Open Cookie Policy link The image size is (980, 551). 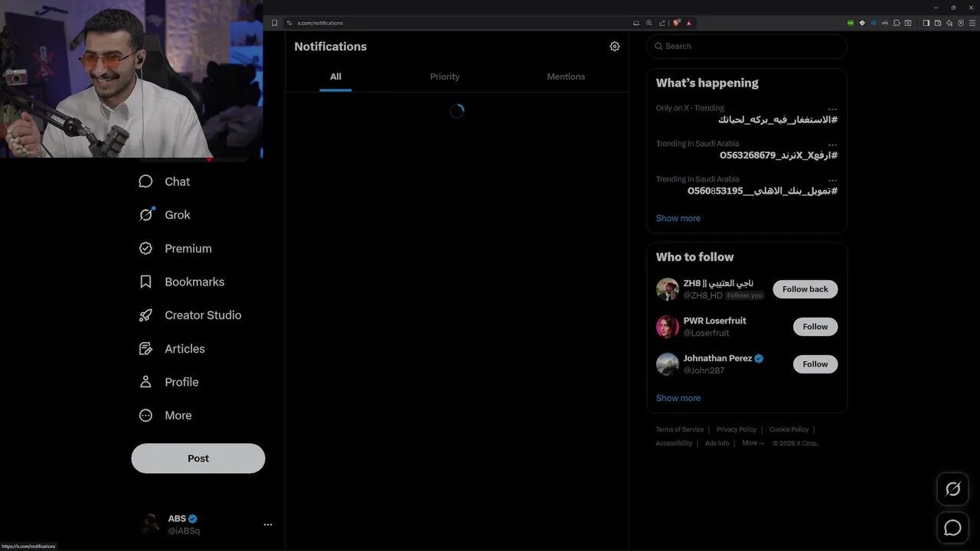point(789,429)
